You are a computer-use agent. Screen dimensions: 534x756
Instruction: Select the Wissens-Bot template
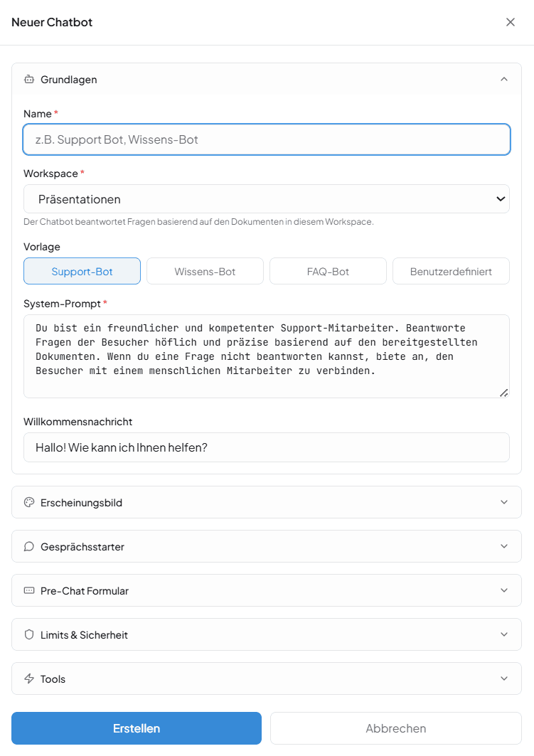point(205,271)
